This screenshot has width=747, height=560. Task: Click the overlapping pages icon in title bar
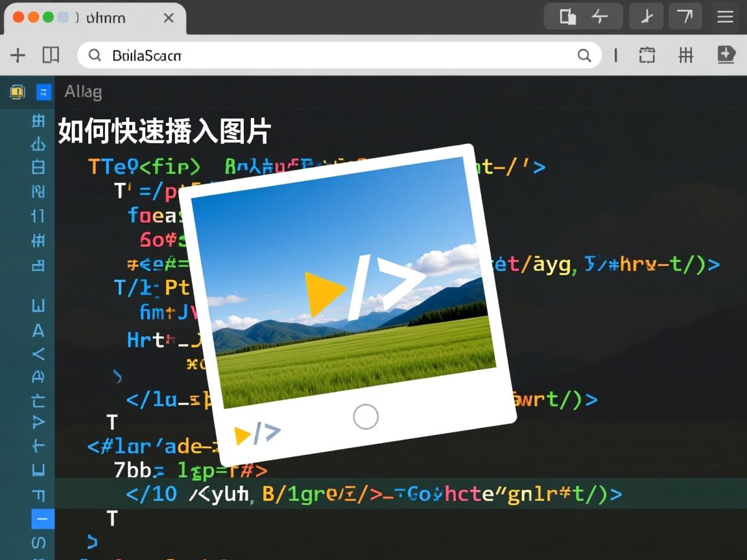(568, 17)
